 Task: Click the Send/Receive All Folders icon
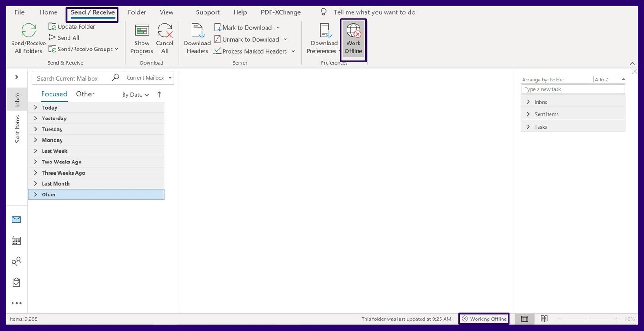coord(28,31)
